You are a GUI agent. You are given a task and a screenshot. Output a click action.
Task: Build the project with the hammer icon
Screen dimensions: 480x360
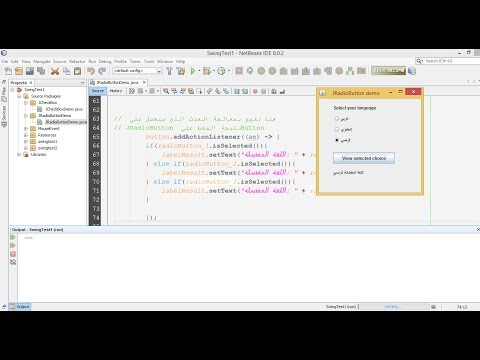click(170, 71)
